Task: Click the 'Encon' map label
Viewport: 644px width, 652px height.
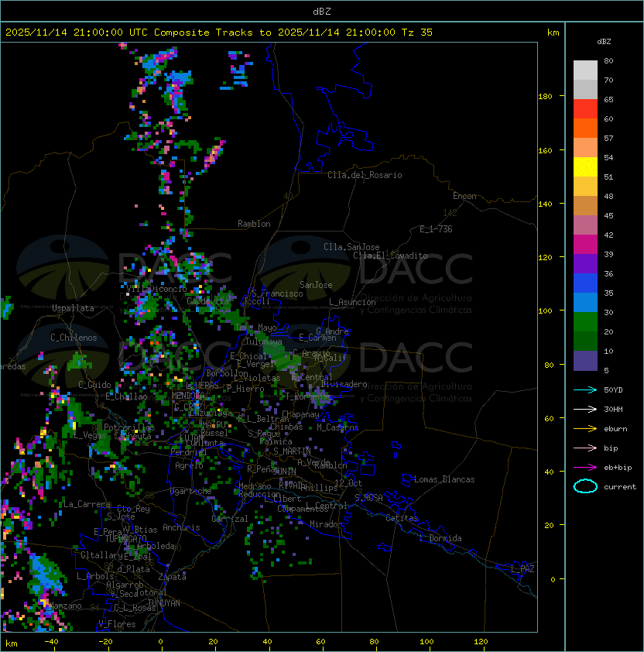Action: [464, 196]
